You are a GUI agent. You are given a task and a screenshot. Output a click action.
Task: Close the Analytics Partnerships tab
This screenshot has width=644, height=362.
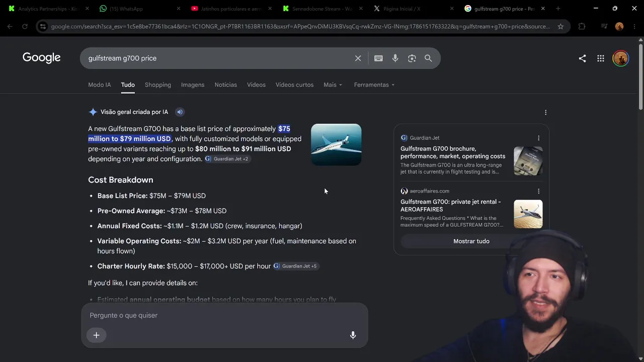pos(87,9)
